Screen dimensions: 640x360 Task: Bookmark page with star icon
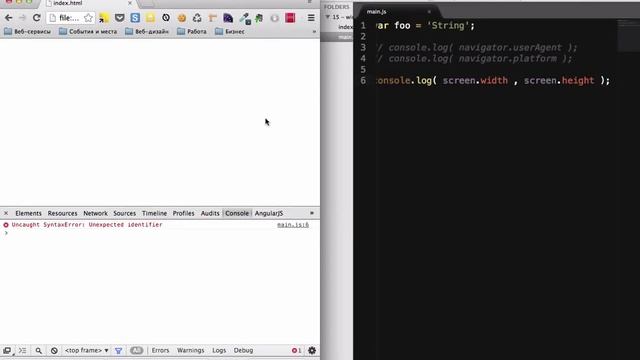(88, 18)
